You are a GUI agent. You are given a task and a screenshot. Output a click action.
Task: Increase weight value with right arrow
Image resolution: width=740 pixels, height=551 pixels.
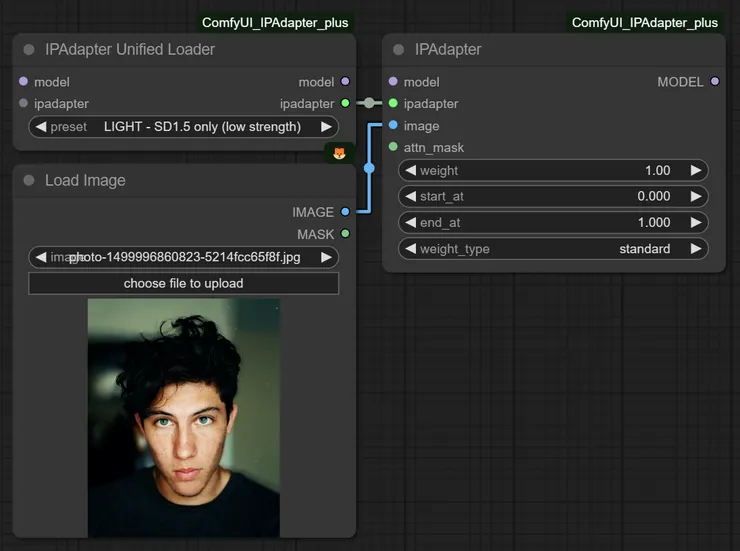pos(696,171)
